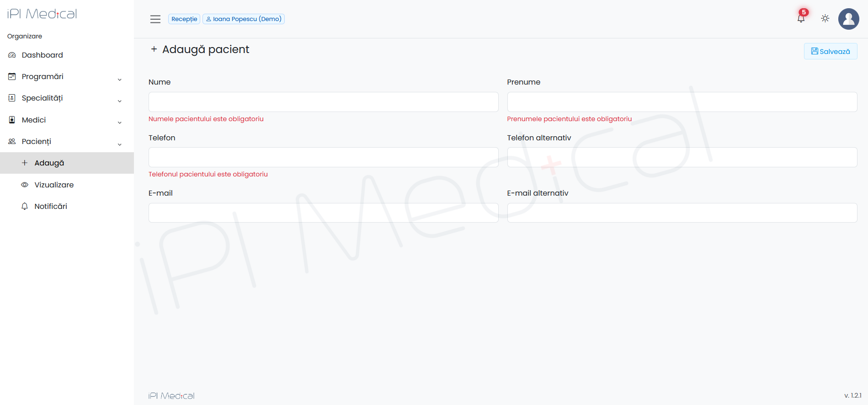Click the hamburger menu icon

pyautogui.click(x=155, y=19)
